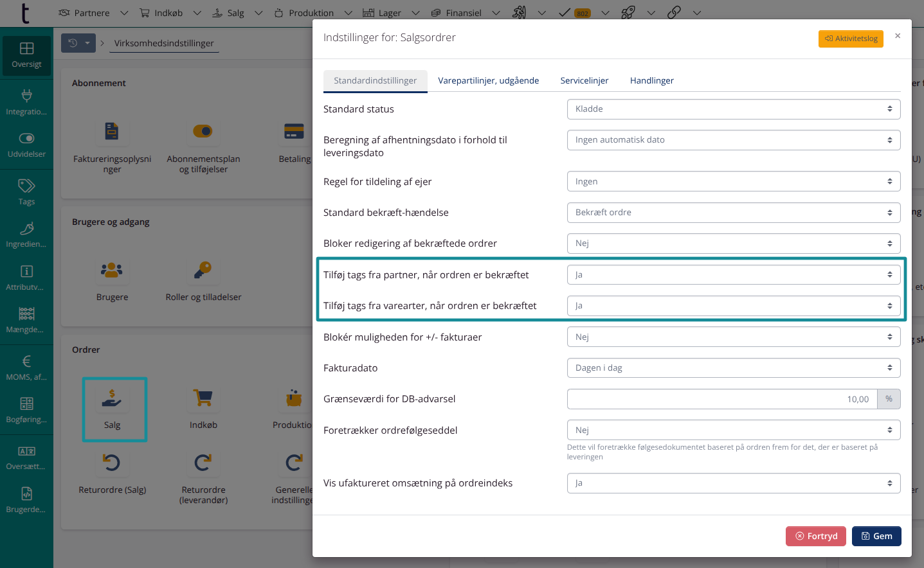Open the Aktivitetslog button

[x=851, y=39]
